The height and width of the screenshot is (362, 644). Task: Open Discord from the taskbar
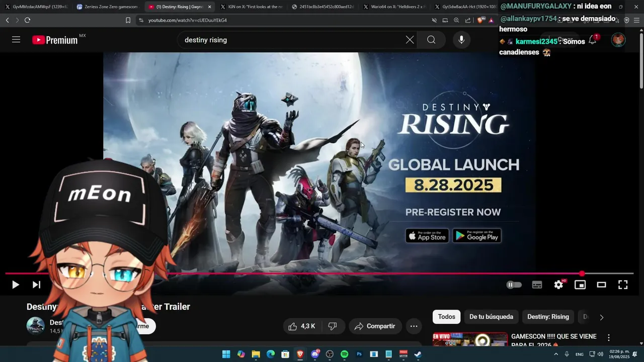click(x=315, y=354)
